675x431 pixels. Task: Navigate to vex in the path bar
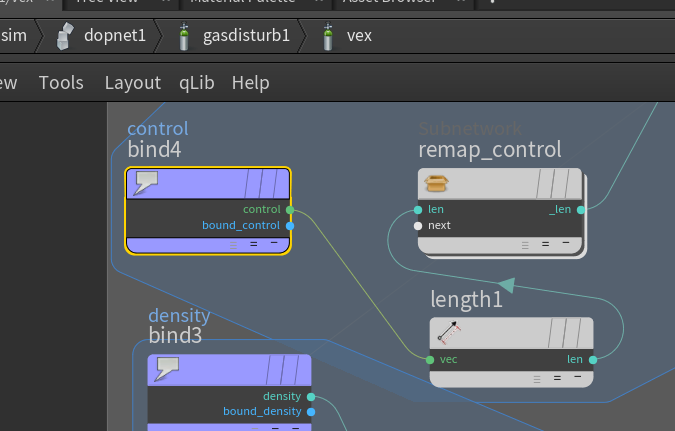tap(359, 36)
